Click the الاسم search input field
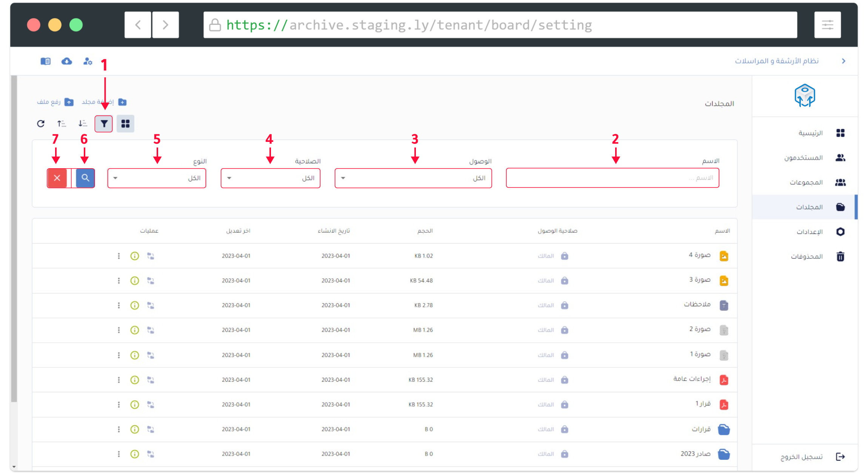 point(612,178)
